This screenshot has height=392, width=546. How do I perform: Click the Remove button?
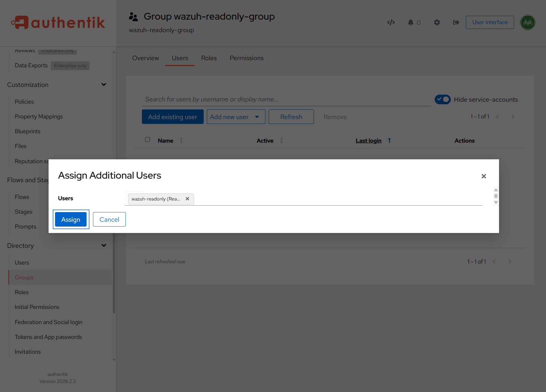[335, 117]
